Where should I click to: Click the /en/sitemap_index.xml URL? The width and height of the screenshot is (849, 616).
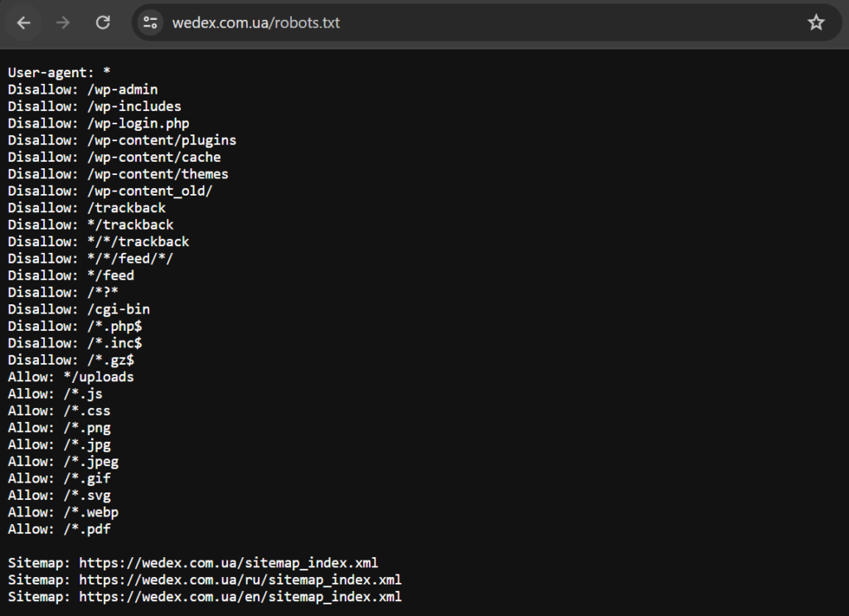240,596
